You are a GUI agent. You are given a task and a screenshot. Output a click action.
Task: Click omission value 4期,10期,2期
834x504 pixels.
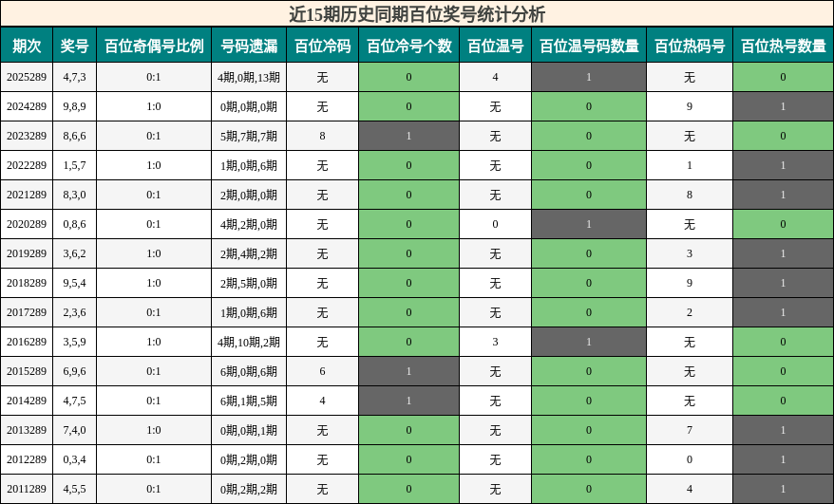tap(249, 342)
